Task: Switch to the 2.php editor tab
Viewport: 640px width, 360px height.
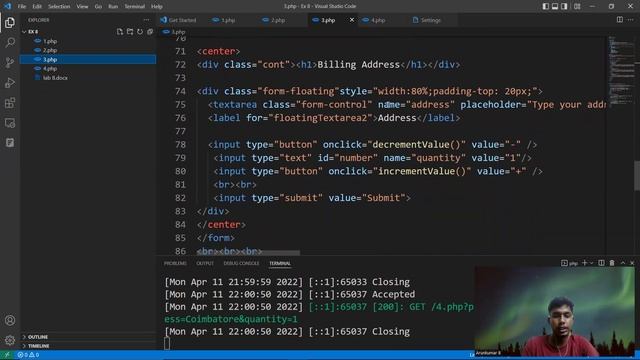Action: [x=278, y=20]
